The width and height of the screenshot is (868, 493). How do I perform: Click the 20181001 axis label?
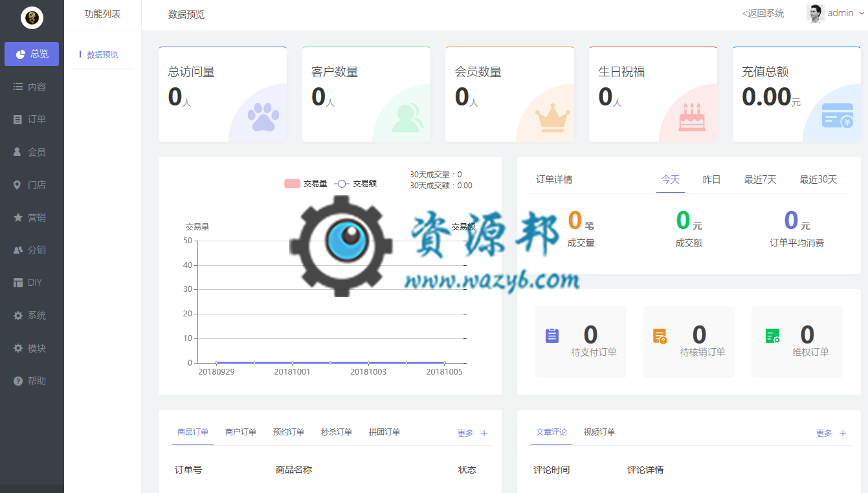pos(293,372)
